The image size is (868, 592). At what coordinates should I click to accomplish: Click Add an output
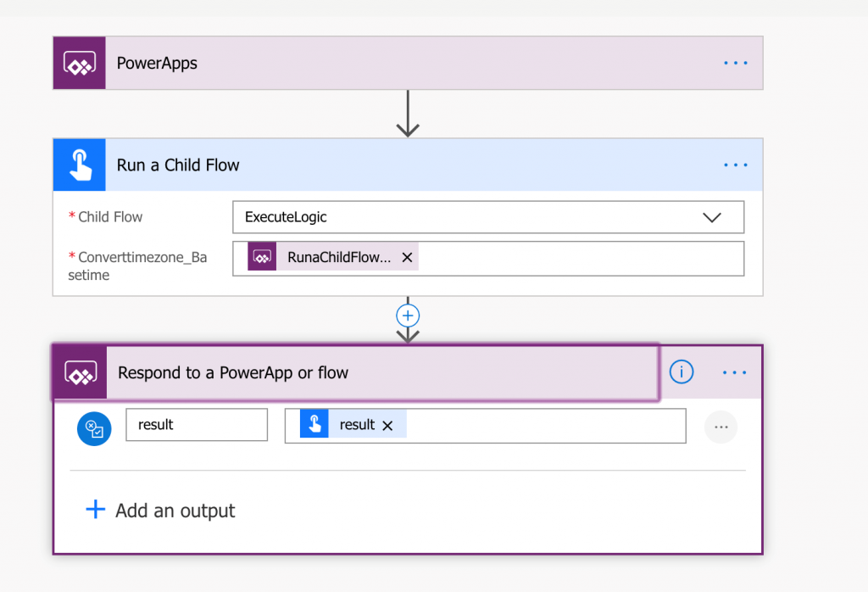click(159, 510)
